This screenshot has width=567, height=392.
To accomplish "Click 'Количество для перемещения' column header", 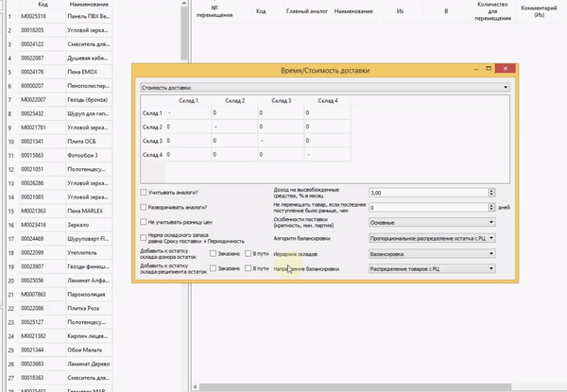I will [492, 11].
